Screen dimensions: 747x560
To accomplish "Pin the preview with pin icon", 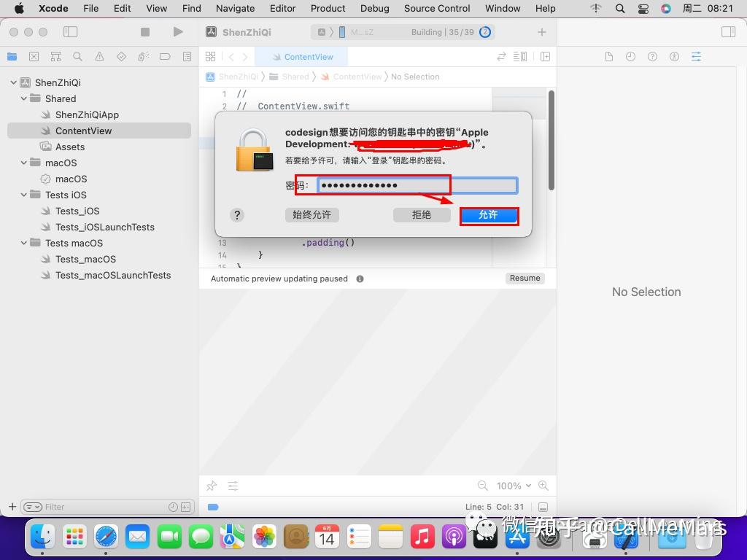I will (x=212, y=486).
